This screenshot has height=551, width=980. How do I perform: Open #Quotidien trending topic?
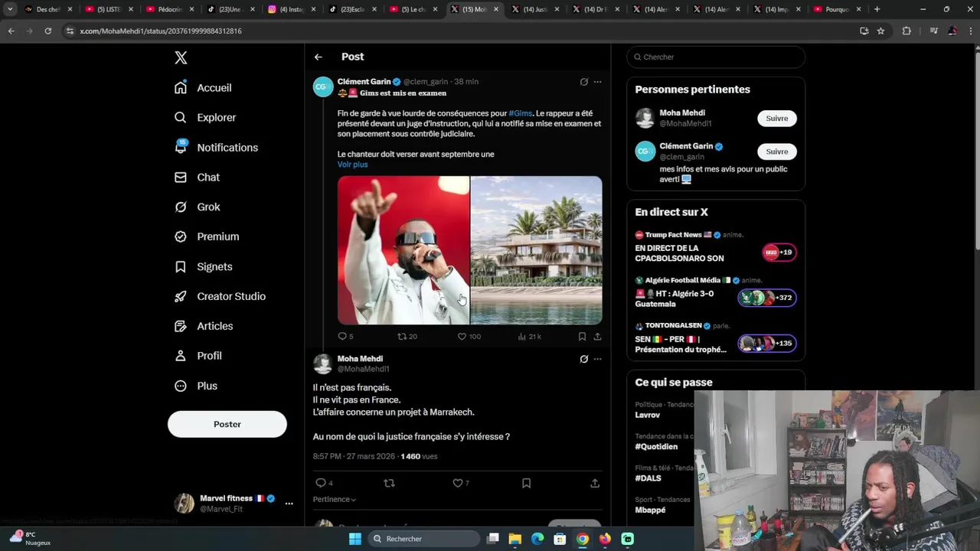click(x=656, y=446)
